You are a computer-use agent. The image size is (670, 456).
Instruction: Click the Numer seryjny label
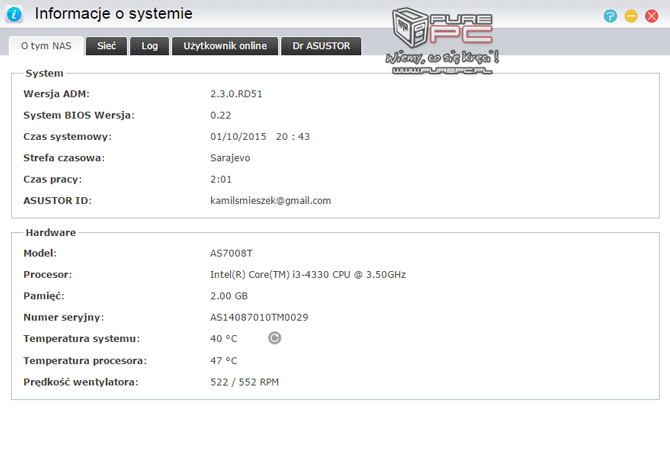pos(63,318)
